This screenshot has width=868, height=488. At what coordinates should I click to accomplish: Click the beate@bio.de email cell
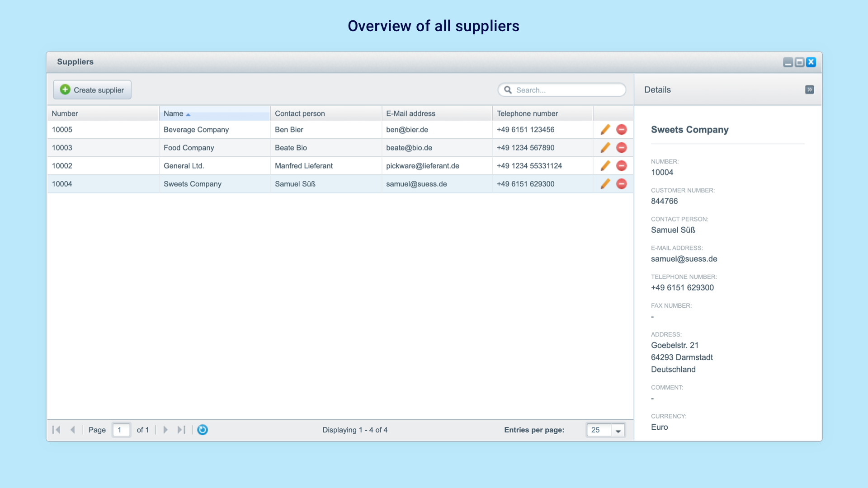(x=437, y=148)
